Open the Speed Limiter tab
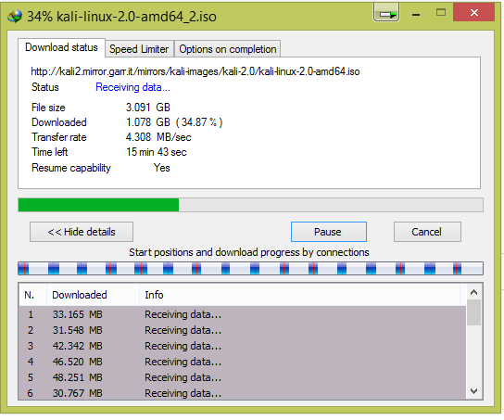504x420 pixels. coord(139,49)
